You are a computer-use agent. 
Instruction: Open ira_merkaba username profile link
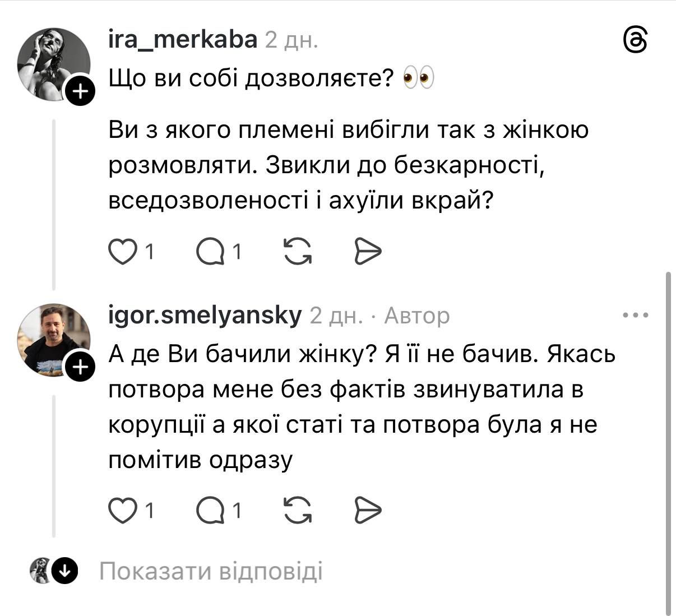[x=182, y=40]
